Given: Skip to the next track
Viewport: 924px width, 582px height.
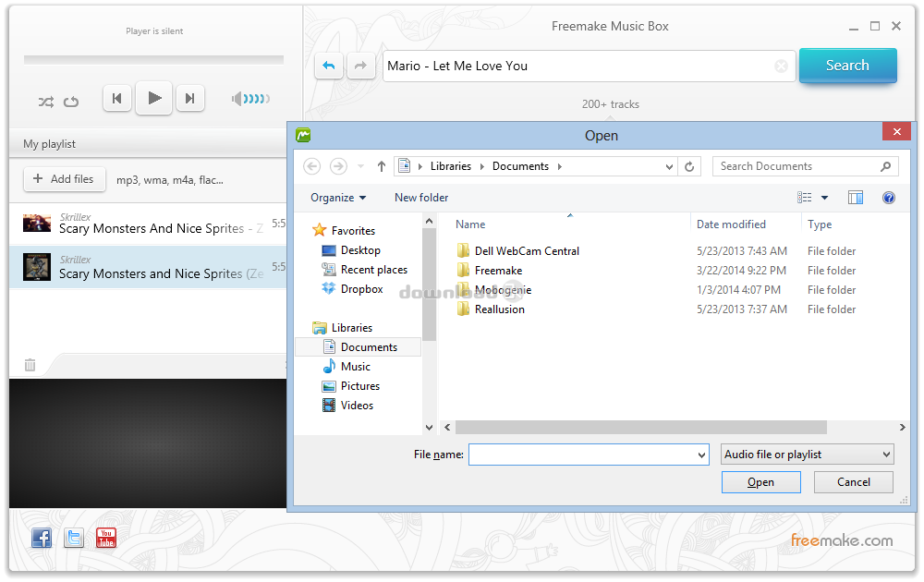Looking at the screenshot, I should pyautogui.click(x=189, y=99).
